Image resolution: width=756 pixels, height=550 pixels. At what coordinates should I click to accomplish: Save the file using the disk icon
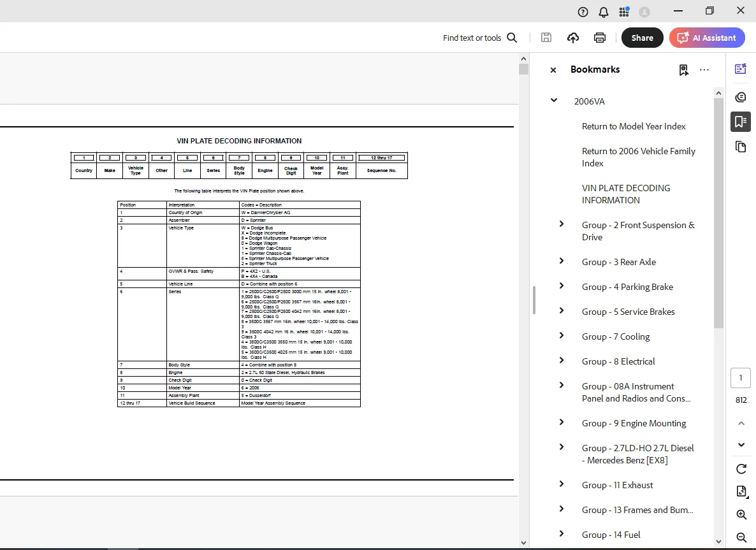point(546,38)
